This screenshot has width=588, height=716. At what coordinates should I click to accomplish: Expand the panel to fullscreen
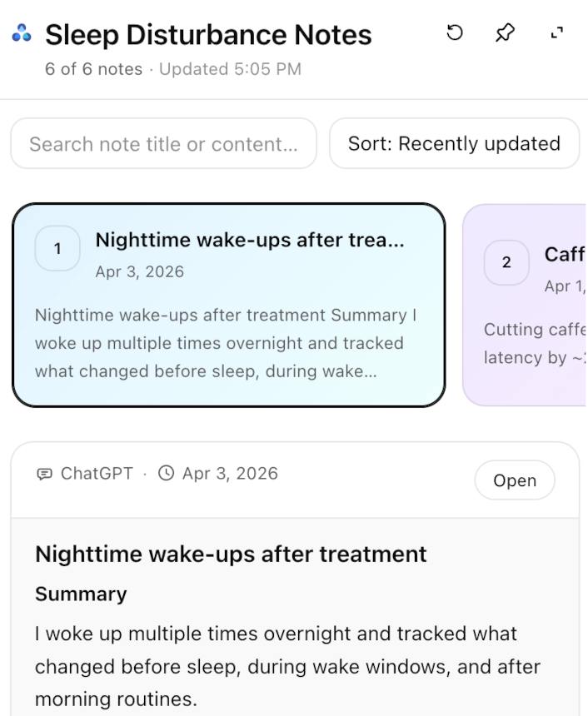557,33
